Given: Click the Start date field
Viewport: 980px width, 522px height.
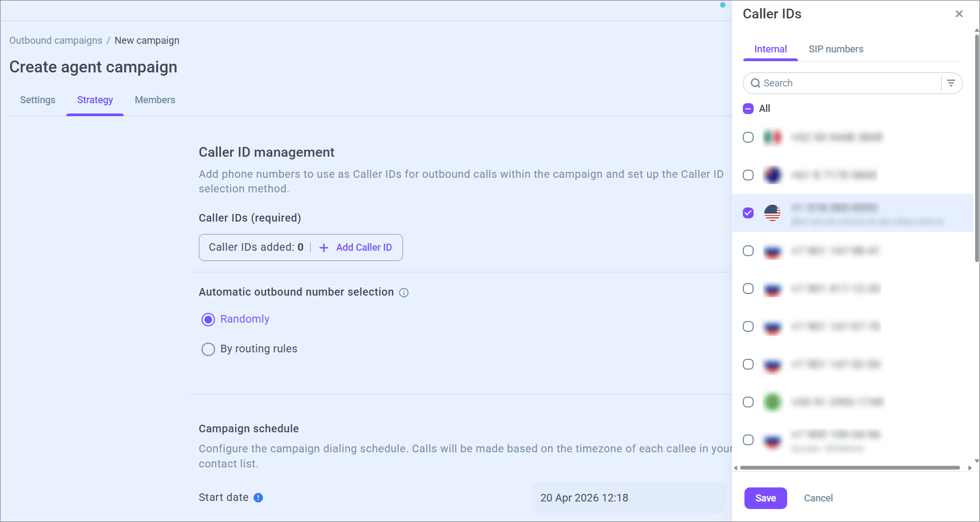Looking at the screenshot, I should [629, 498].
